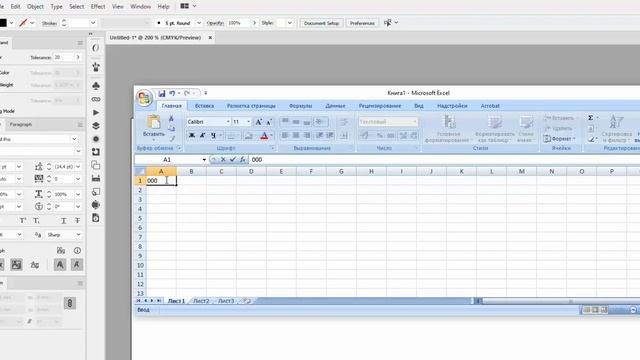Switch to Данные ribbon tab
The image size is (640, 360).
(335, 106)
